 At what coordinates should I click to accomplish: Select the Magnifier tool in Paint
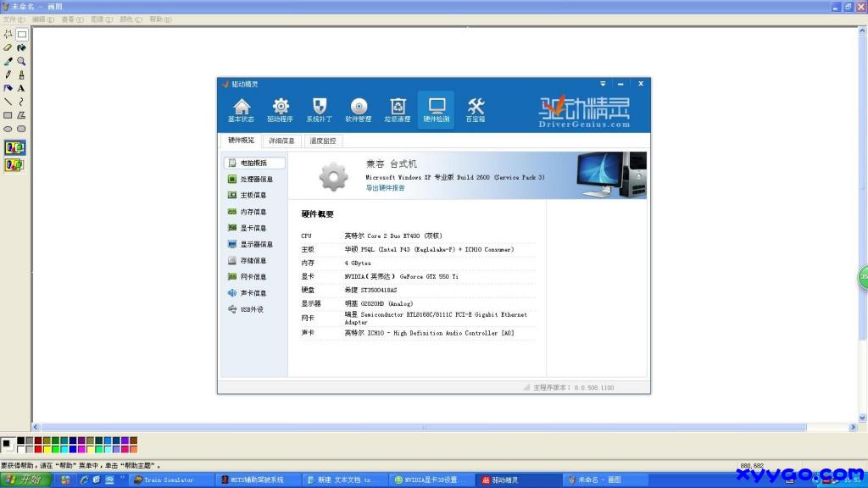(x=21, y=61)
